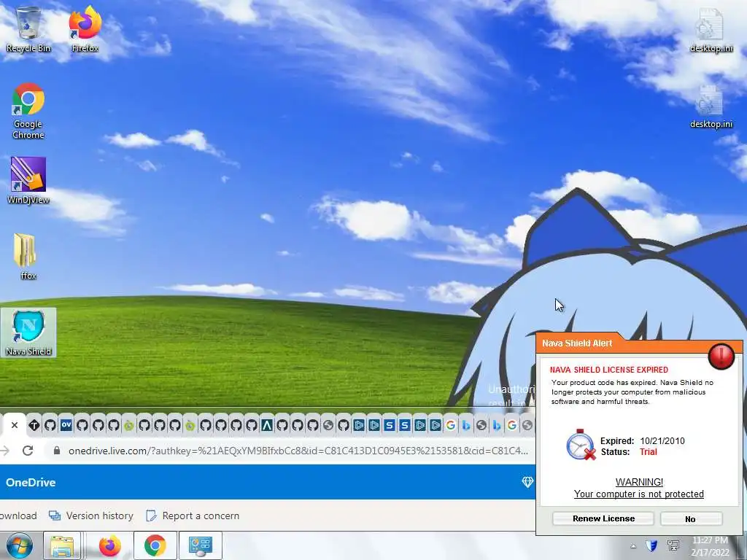Select the Nava Shield desktop shortcut
The height and width of the screenshot is (560, 747).
click(x=28, y=332)
